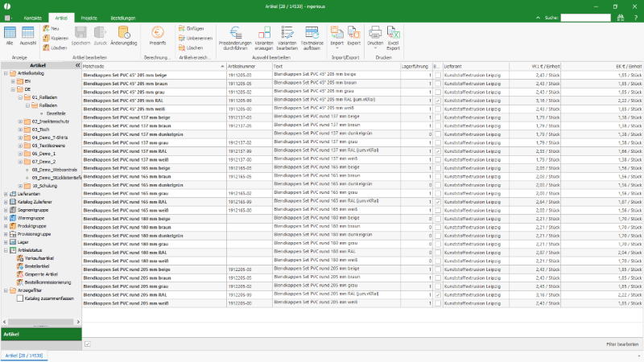
Task: Collapse the 01_Rolladen node
Action: pos(20,97)
